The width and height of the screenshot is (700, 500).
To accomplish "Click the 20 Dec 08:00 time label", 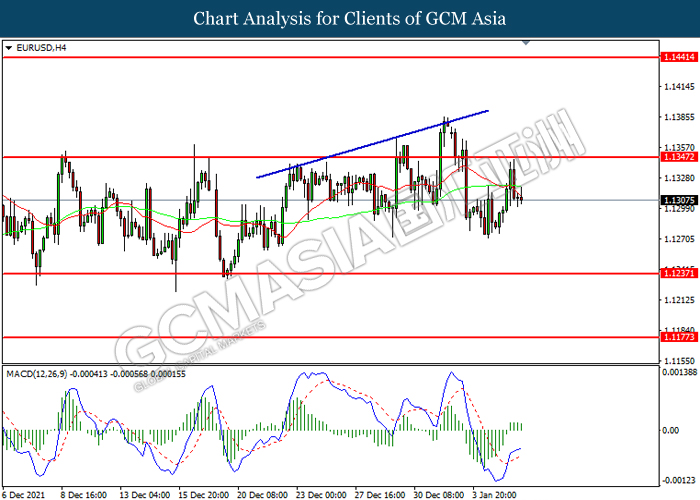I will [x=262, y=495].
